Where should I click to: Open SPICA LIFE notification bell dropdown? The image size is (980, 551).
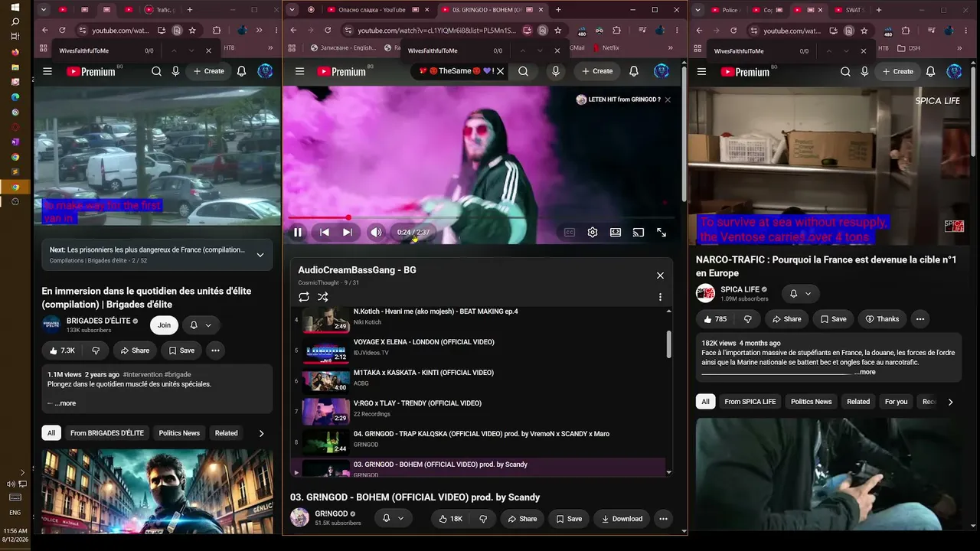coord(799,294)
